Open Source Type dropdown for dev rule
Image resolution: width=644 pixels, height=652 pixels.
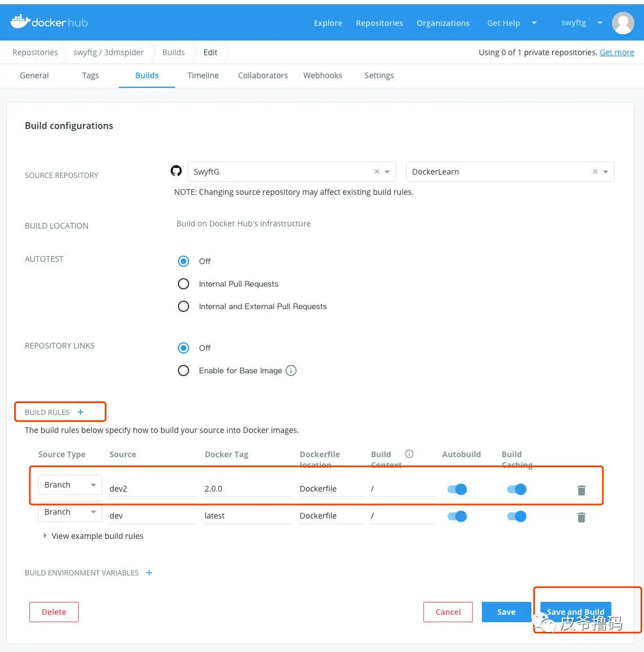tap(70, 512)
